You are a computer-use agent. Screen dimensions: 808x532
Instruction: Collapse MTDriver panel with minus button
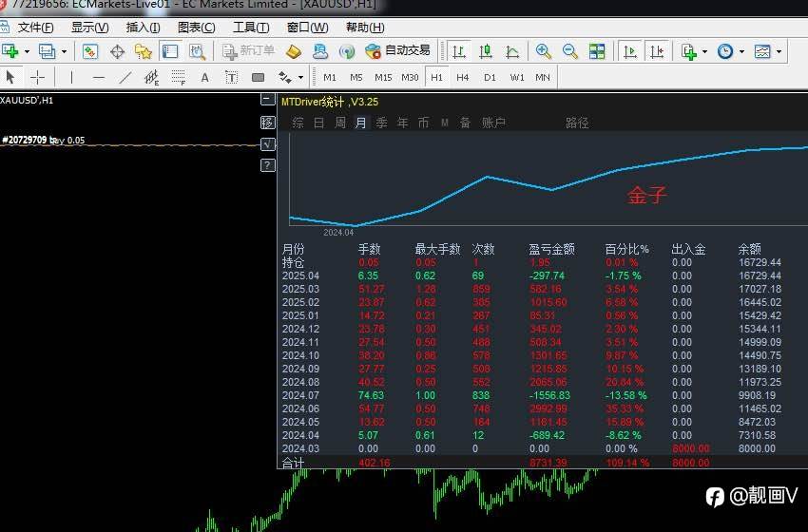pyautogui.click(x=267, y=99)
